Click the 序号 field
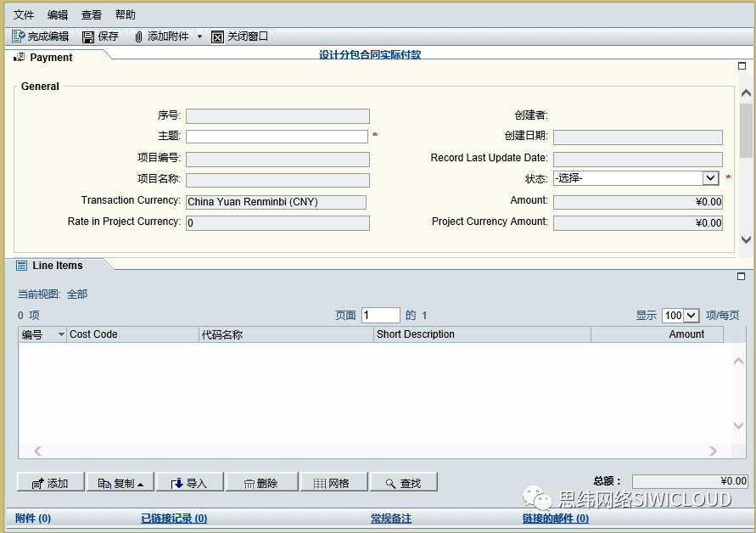The height and width of the screenshot is (533, 756). pyautogui.click(x=277, y=115)
